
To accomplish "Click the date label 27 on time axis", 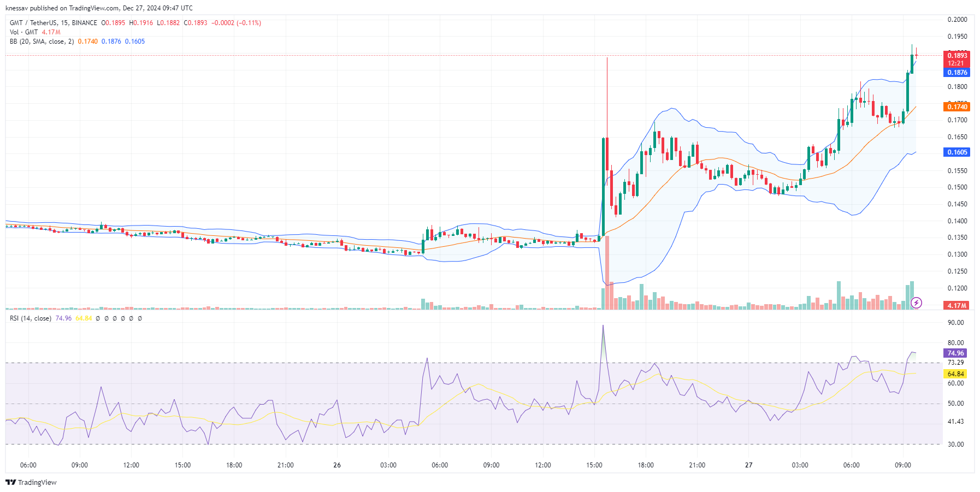I will pyautogui.click(x=748, y=465).
